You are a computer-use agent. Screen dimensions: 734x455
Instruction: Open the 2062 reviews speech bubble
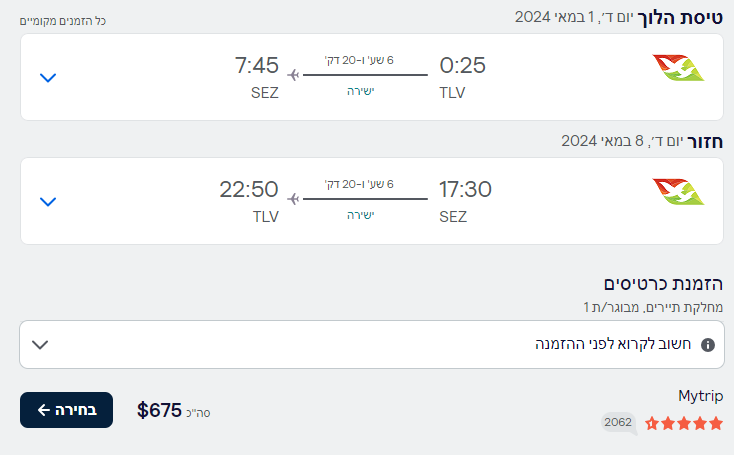point(619,423)
